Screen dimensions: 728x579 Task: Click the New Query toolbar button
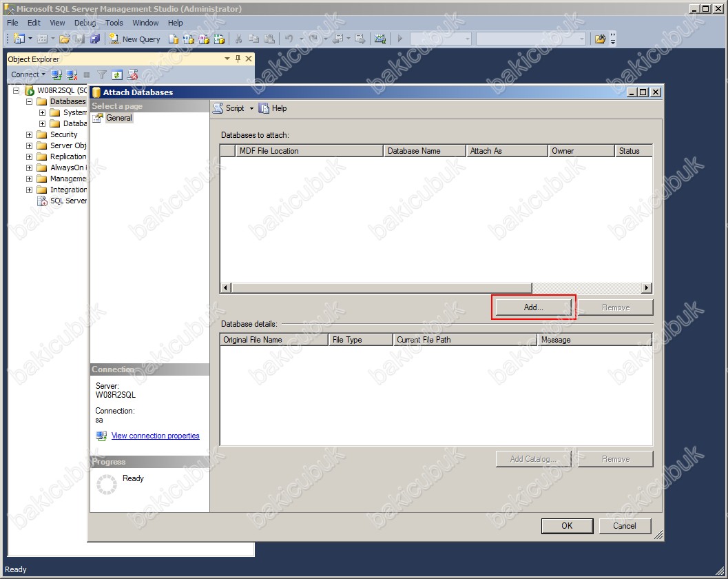[134, 39]
